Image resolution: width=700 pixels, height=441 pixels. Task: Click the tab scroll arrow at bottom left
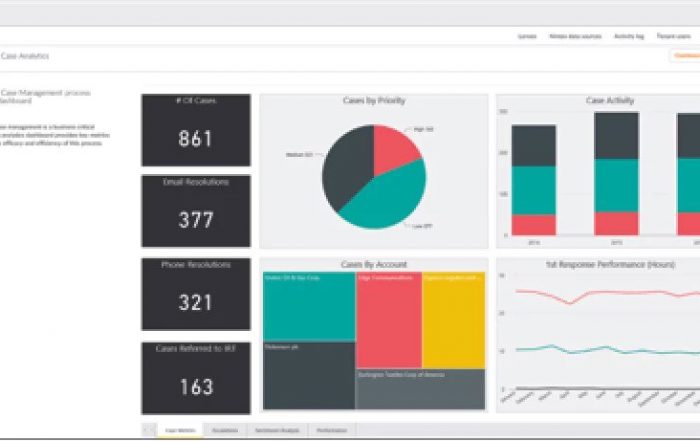coord(147,430)
